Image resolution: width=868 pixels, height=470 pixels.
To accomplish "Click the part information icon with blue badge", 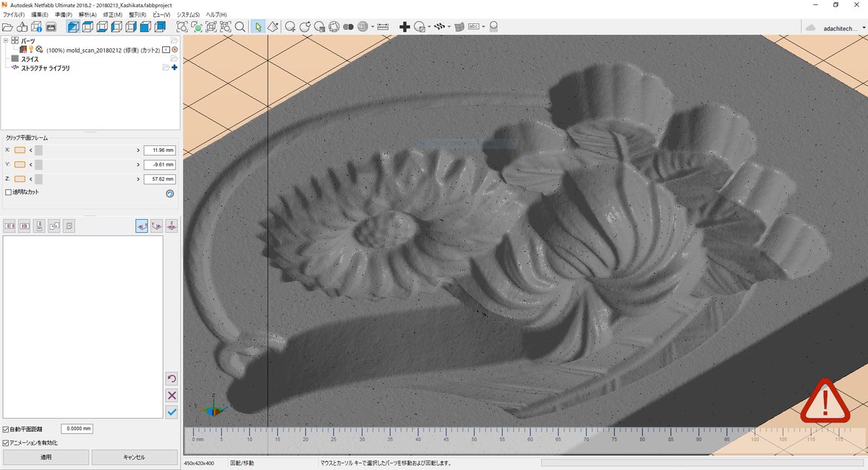I will 36,27.
